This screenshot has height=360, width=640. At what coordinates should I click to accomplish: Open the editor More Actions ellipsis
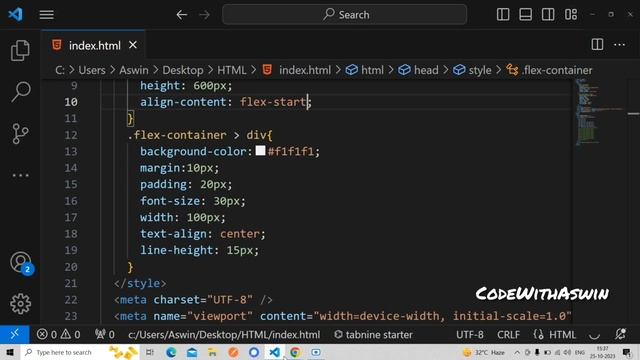[620, 44]
